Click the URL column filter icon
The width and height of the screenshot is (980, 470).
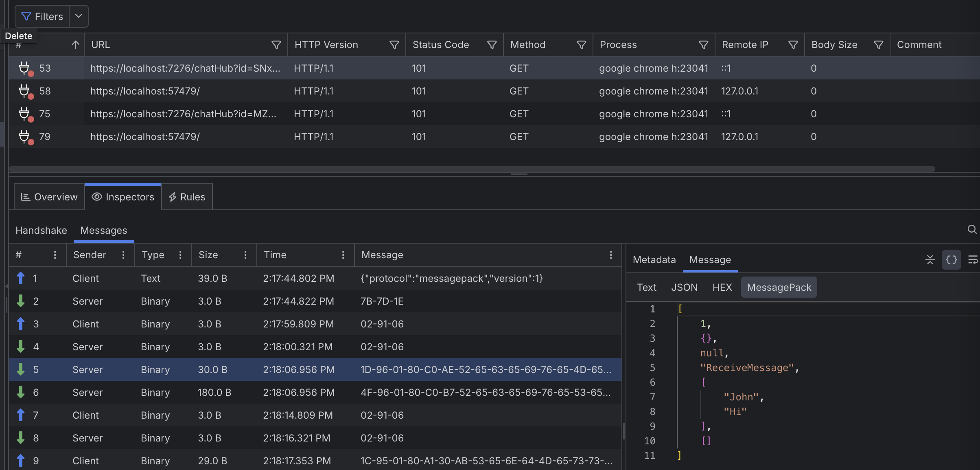pyautogui.click(x=276, y=45)
